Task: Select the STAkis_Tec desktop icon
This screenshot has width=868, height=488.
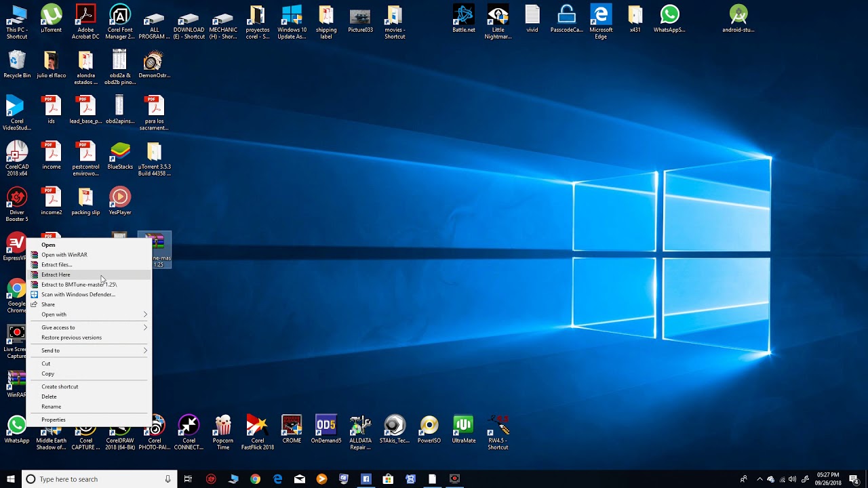Action: [395, 429]
